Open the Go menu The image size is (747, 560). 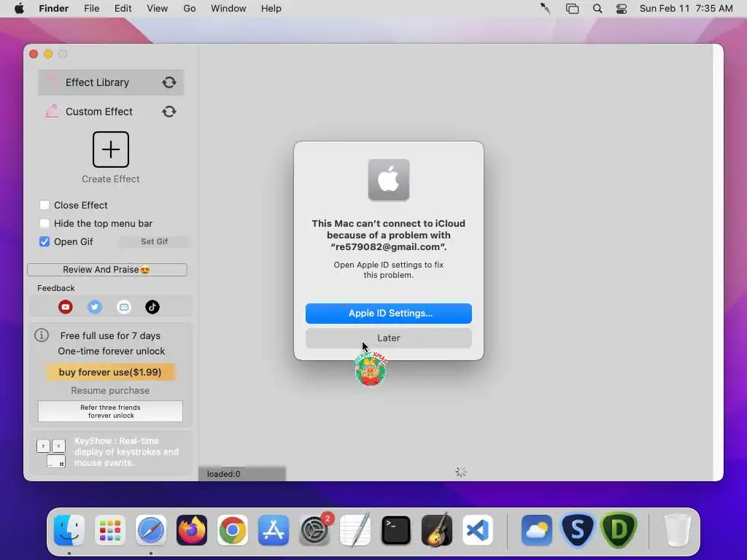tap(190, 9)
